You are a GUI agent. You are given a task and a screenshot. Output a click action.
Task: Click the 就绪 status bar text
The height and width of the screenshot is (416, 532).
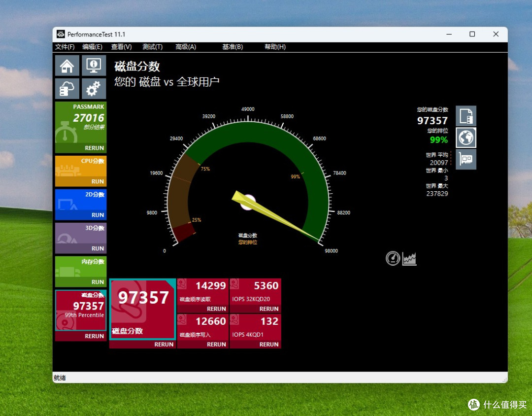[60, 378]
